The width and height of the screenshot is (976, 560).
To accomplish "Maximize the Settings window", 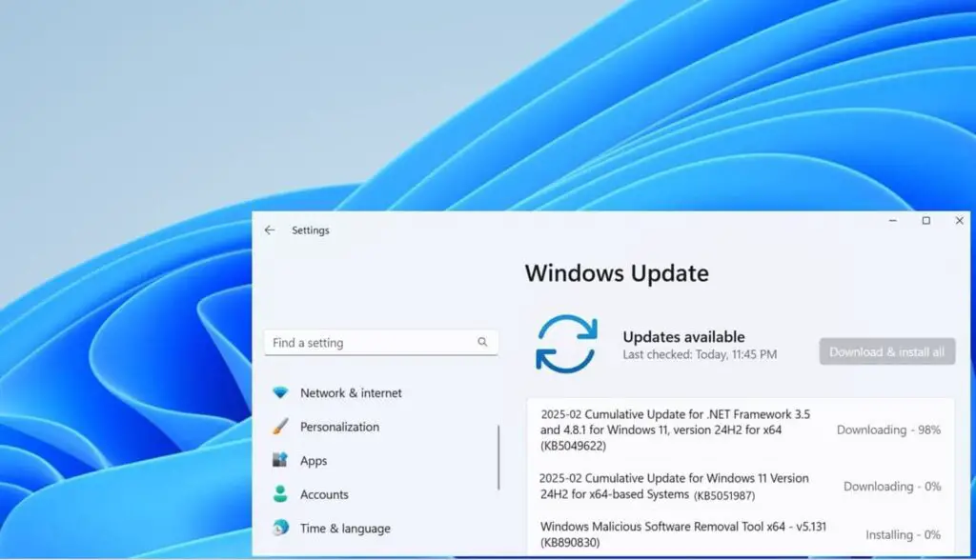I will click(x=925, y=220).
